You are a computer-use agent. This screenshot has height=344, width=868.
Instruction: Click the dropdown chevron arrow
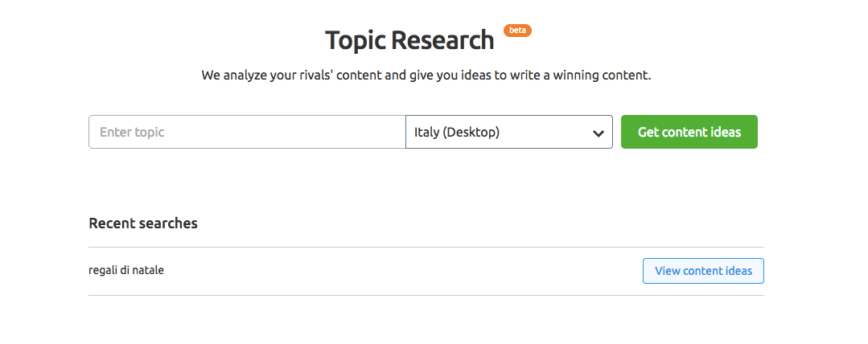[x=598, y=133]
